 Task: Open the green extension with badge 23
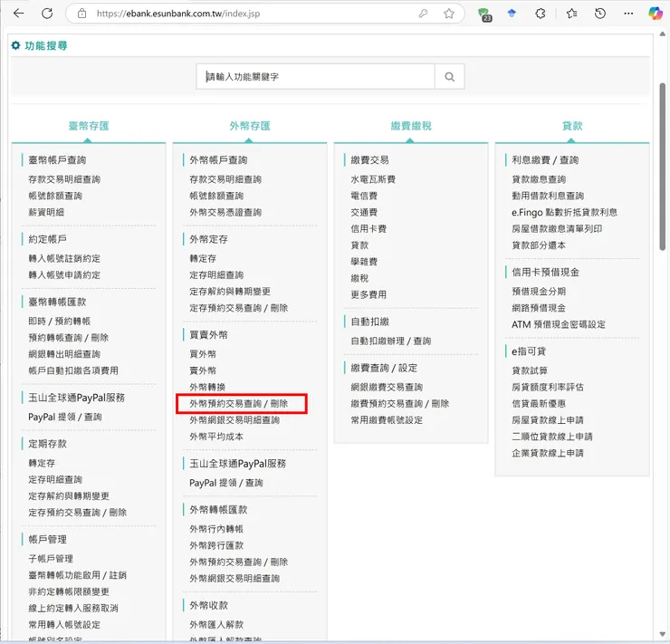[x=484, y=14]
